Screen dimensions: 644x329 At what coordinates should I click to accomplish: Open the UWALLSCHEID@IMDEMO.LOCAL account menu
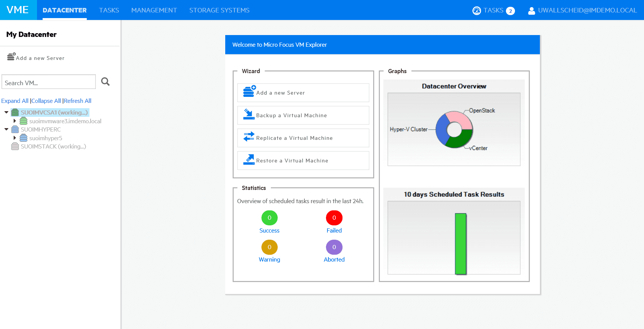point(587,10)
